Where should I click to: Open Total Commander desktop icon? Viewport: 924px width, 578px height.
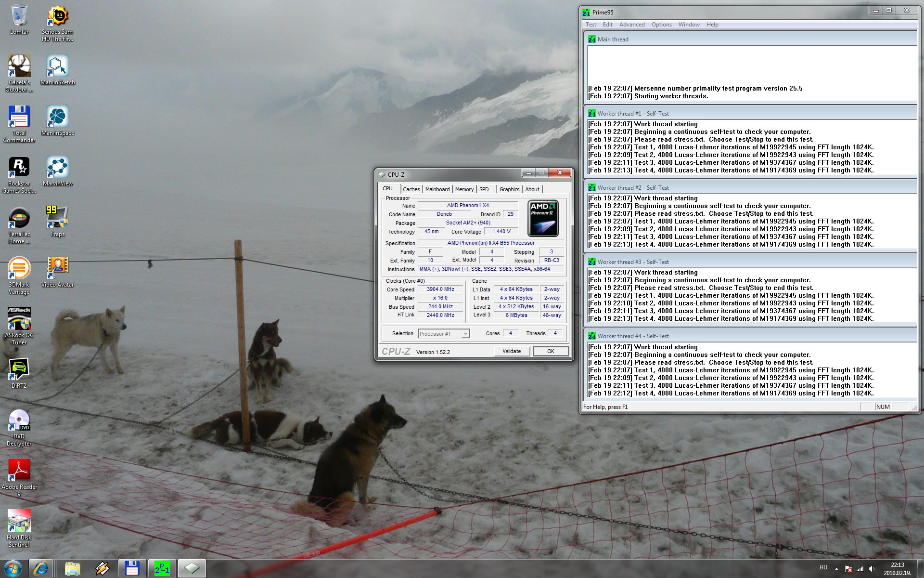pyautogui.click(x=19, y=117)
